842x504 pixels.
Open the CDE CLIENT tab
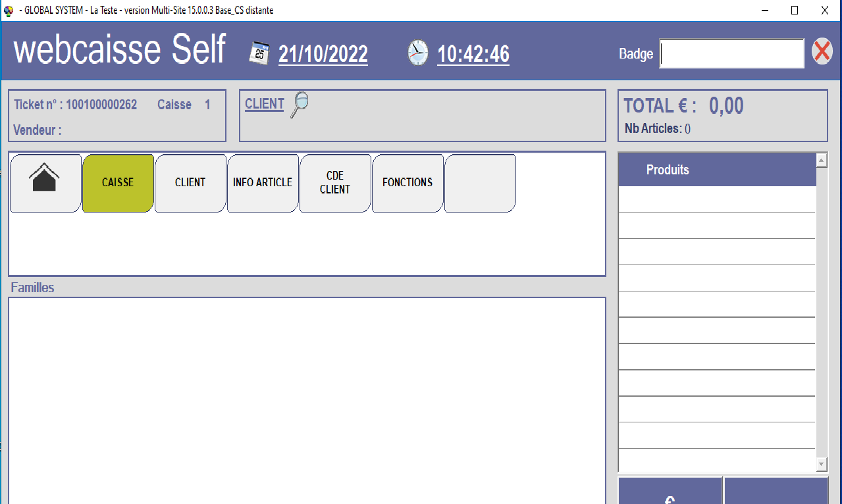coord(335,183)
